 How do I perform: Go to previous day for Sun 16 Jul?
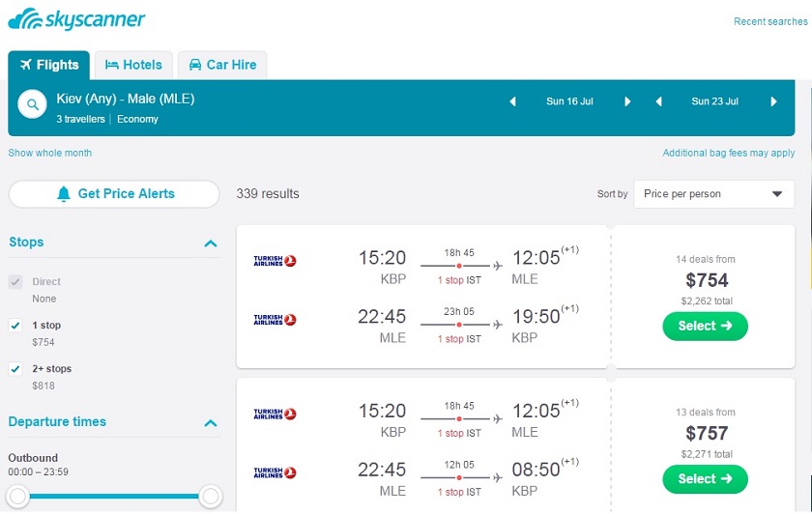(x=512, y=101)
